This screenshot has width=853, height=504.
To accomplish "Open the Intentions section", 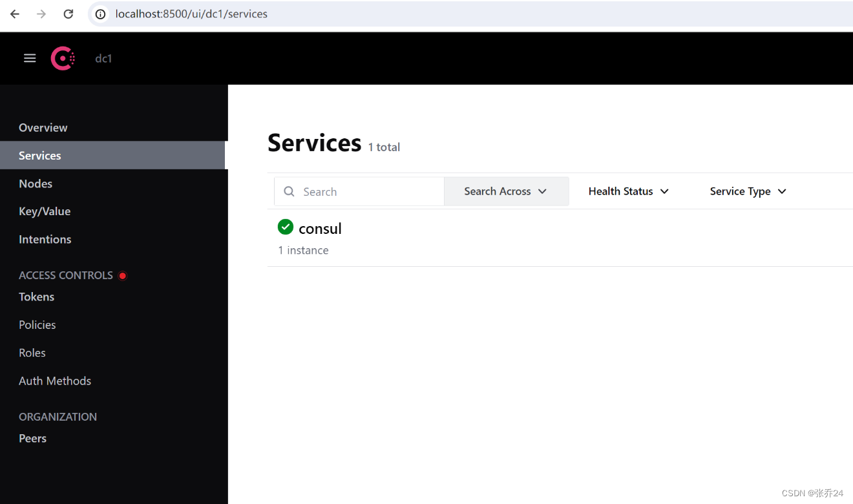I will coord(45,239).
